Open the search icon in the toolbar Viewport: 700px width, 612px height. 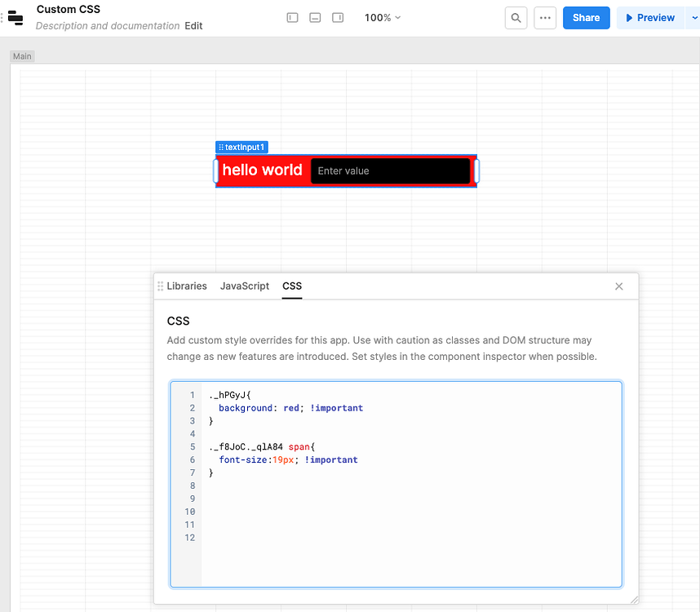click(x=516, y=17)
